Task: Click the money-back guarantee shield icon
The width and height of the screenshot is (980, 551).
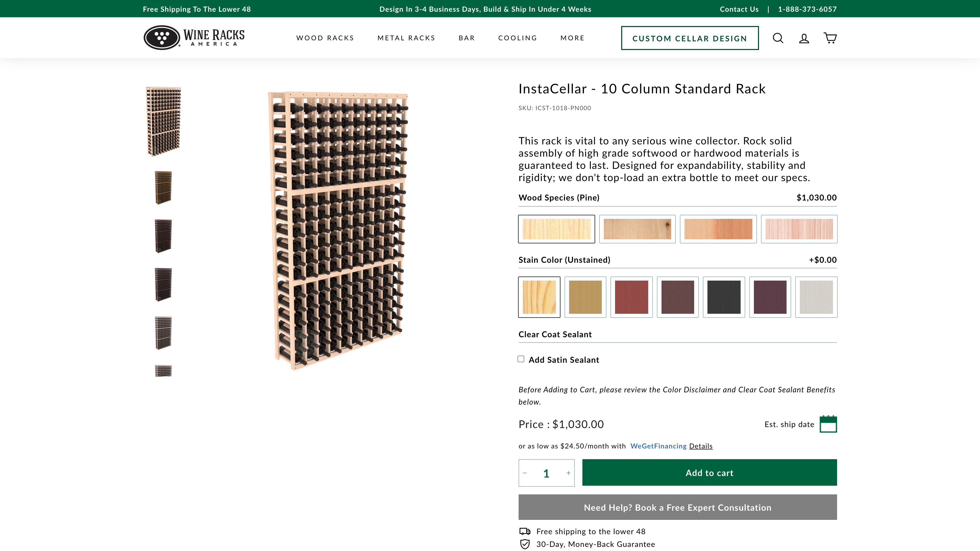Action: coord(525,544)
